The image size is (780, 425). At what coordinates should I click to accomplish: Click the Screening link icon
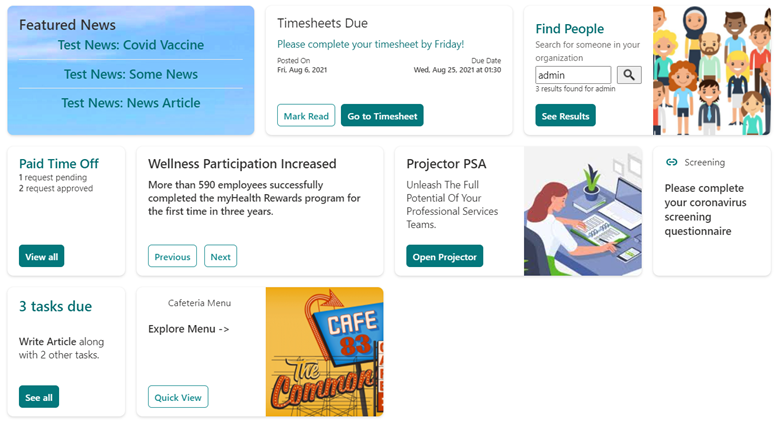click(x=672, y=162)
